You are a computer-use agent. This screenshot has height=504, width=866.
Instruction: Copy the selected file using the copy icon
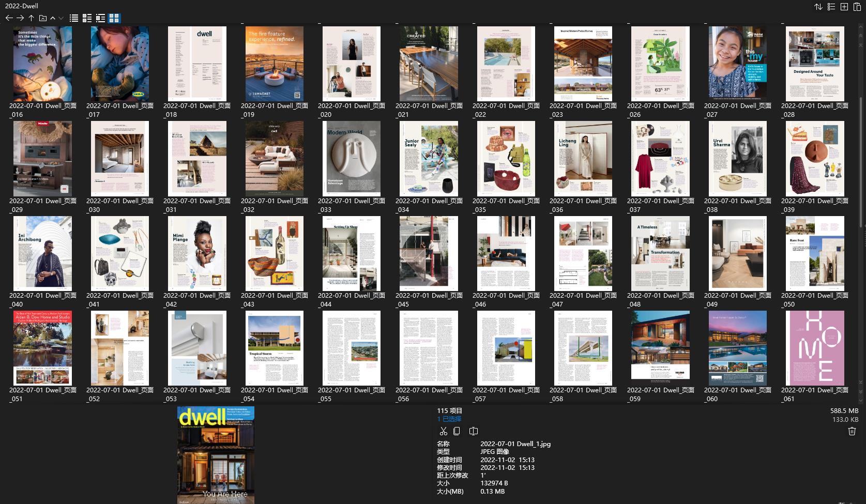point(458,431)
